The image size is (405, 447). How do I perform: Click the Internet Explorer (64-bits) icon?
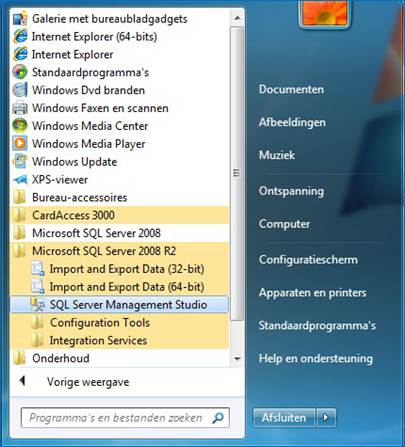(20, 36)
